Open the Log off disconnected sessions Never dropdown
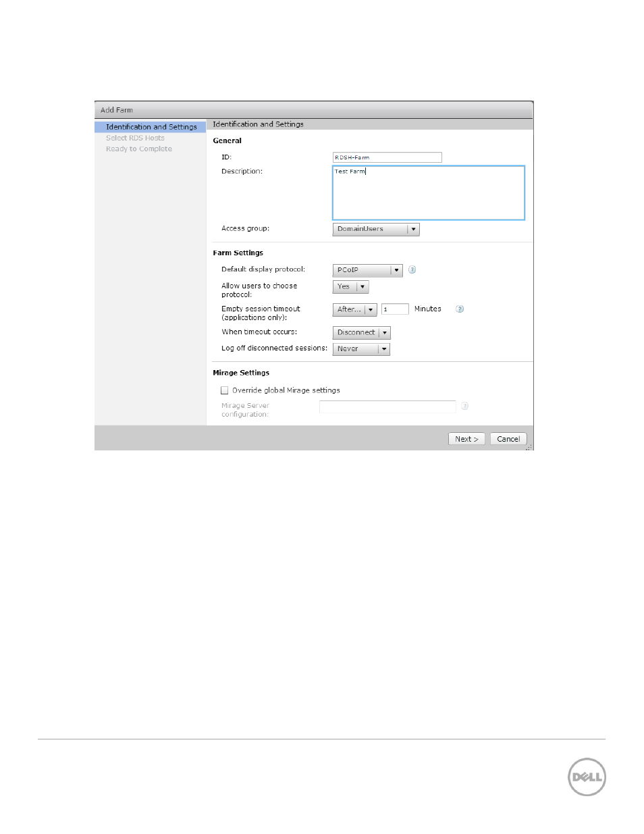This screenshot has width=644, height=834. pos(361,349)
